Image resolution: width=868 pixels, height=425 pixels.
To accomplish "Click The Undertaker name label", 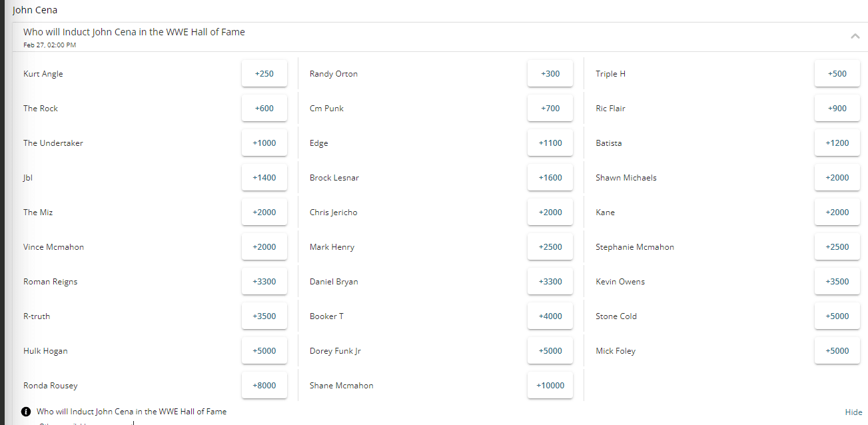I will click(x=53, y=143).
